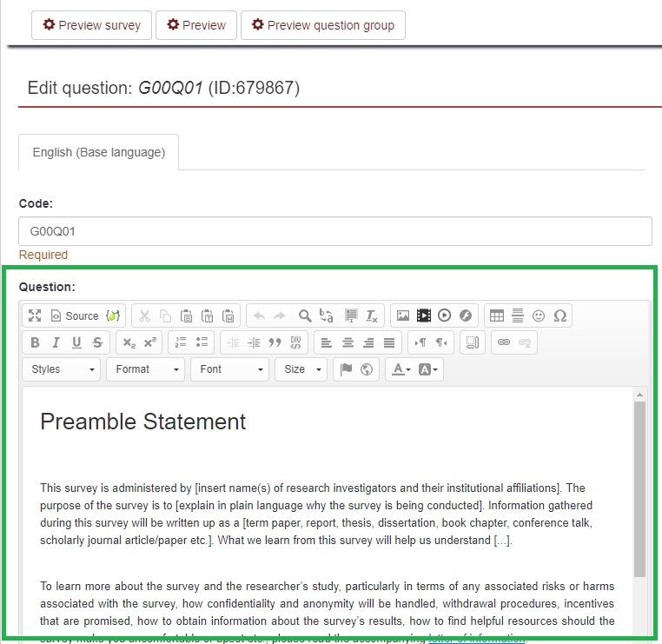662x644 pixels.
Task: Toggle bold formatting
Action: point(36,342)
